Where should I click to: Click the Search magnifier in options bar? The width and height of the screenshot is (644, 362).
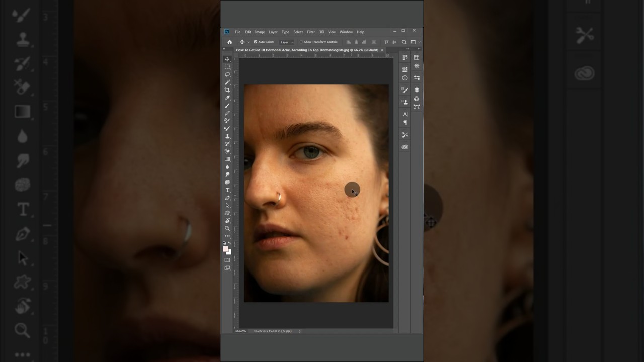coord(404,42)
